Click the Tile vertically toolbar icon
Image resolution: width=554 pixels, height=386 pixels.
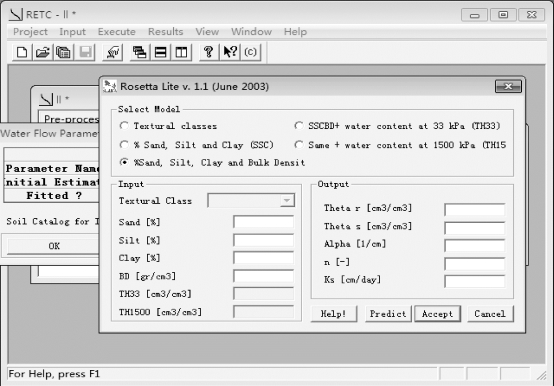181,53
